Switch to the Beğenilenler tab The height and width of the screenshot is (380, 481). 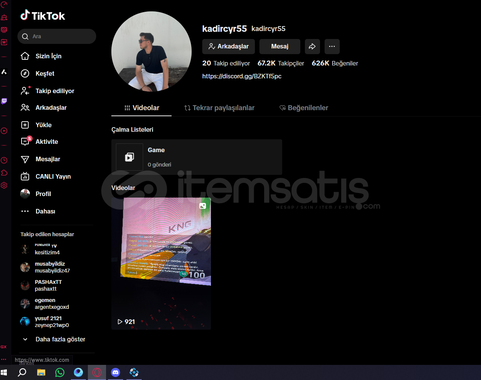(x=303, y=108)
